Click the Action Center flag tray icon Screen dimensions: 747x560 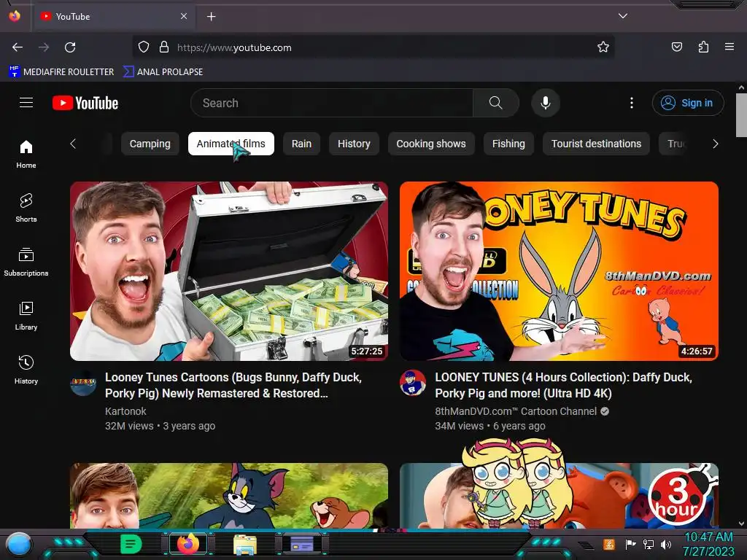[x=630, y=544]
